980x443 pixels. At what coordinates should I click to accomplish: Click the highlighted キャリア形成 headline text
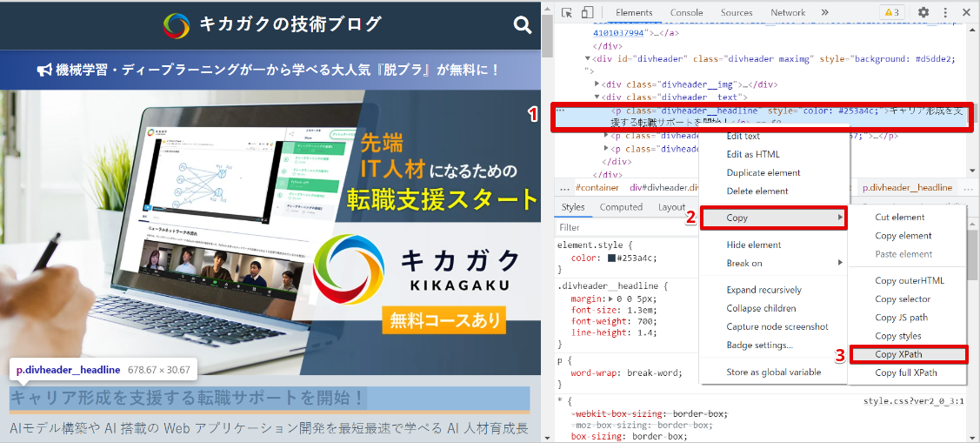pos(187,398)
